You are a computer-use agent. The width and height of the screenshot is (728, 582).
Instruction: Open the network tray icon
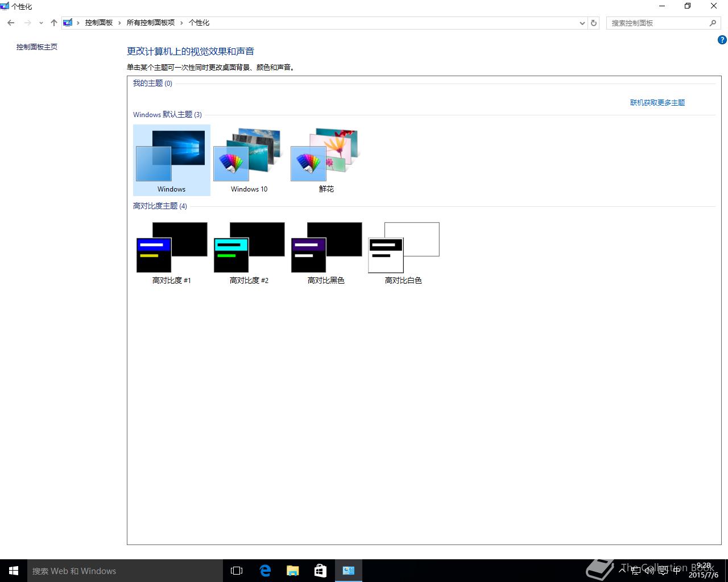636,571
